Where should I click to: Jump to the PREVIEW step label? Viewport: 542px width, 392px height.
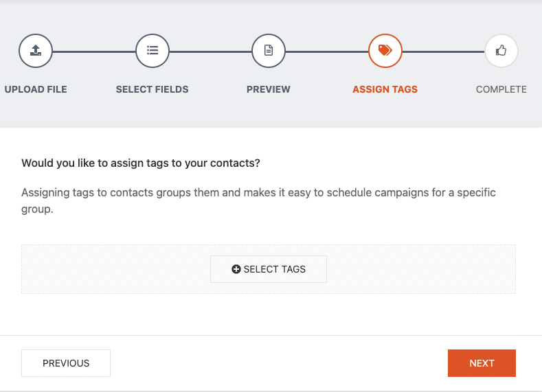tap(269, 89)
